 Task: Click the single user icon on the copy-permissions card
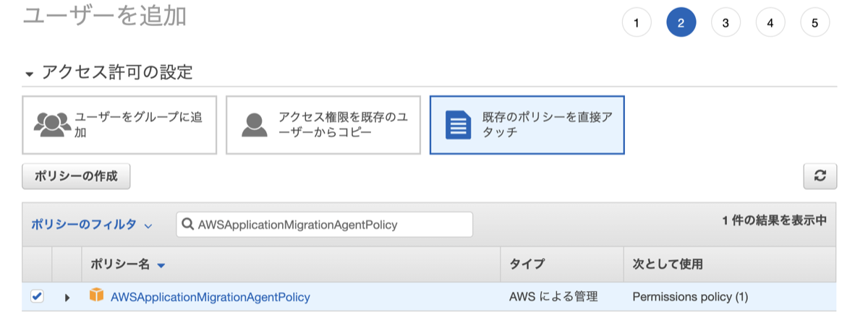point(255,126)
